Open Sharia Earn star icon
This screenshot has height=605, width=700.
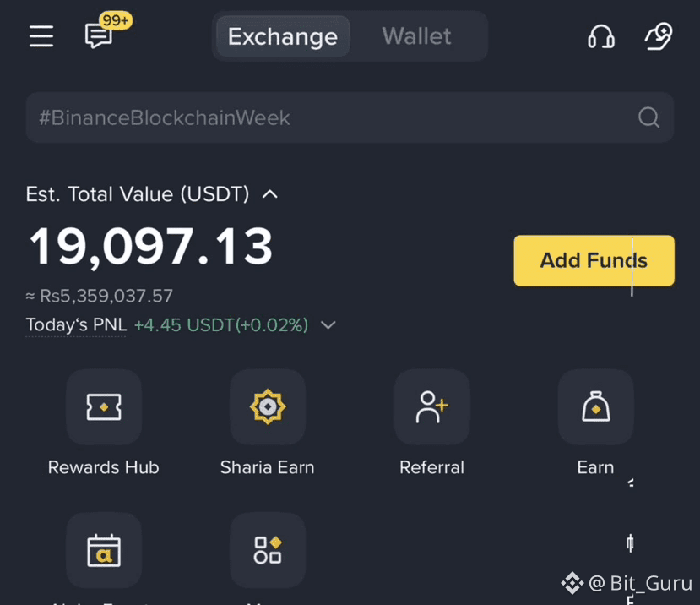268,406
